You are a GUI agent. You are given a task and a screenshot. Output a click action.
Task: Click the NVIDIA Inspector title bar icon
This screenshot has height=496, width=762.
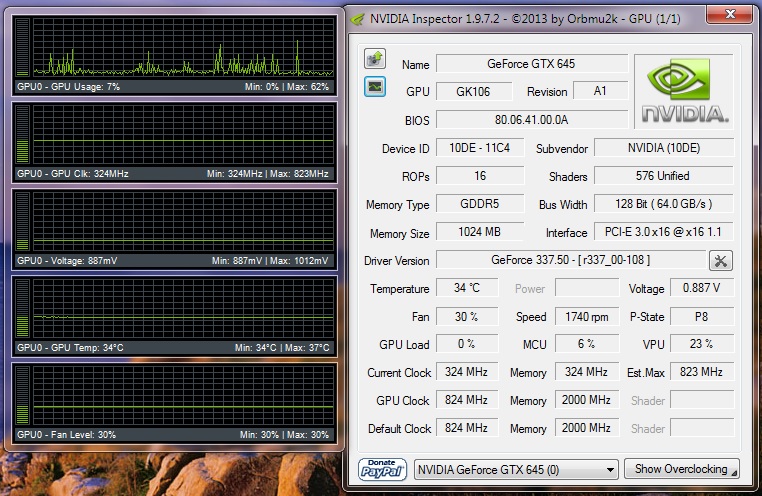tap(358, 19)
